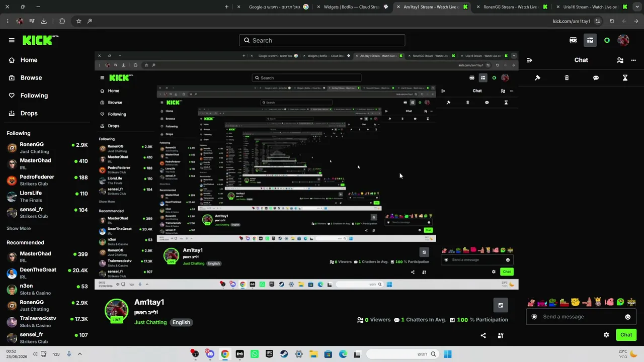Viewport: 644px width, 362px height.
Task: Click the chat identity badge icon
Action: point(534,317)
